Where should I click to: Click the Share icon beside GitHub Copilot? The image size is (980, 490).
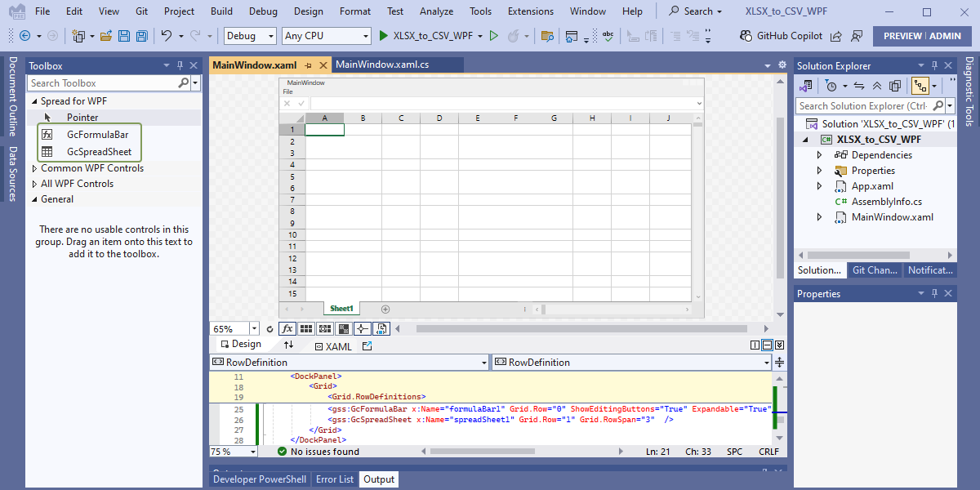tap(838, 36)
